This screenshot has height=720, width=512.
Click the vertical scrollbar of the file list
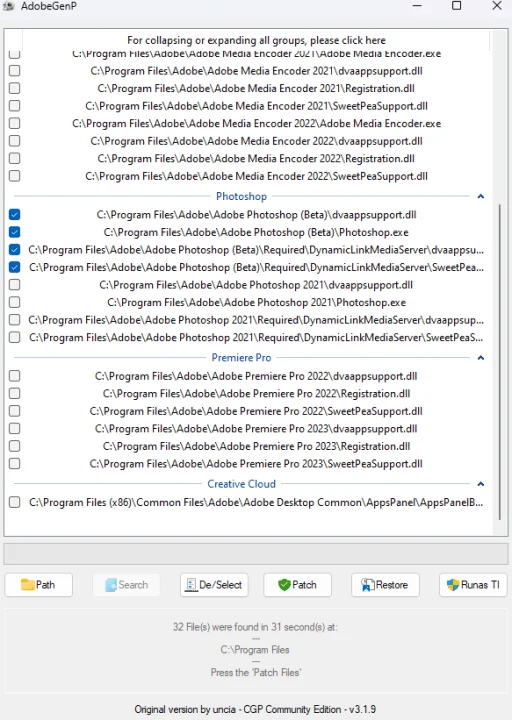pyautogui.click(x=500, y=362)
